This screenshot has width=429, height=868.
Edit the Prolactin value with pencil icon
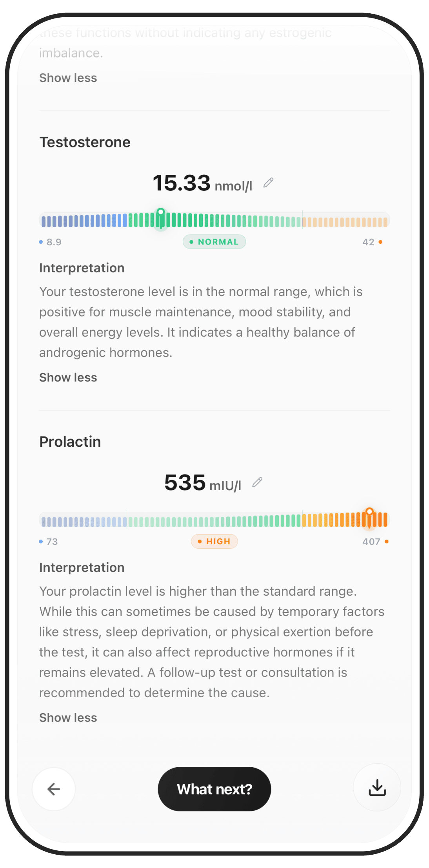257,482
